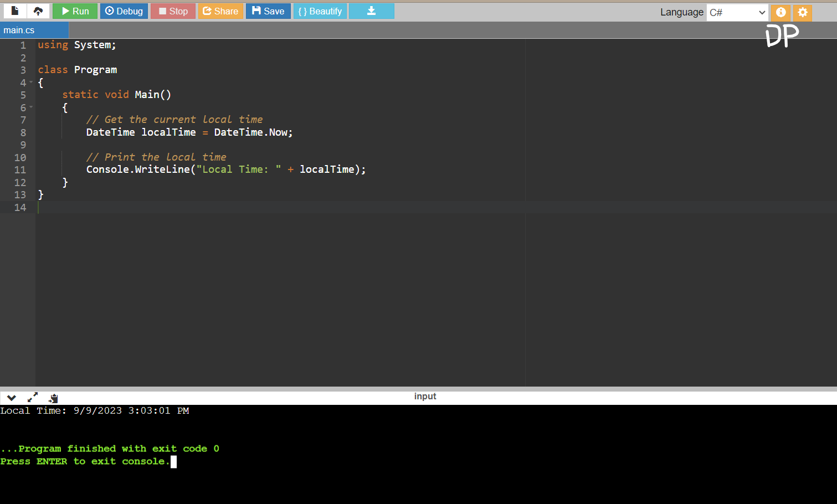Share the current code

click(x=220, y=11)
